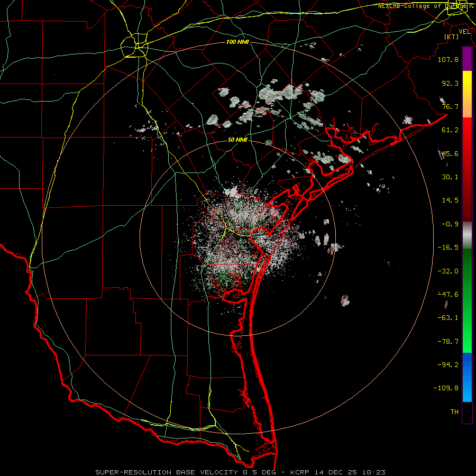Click the VEL legend title

tap(464, 32)
